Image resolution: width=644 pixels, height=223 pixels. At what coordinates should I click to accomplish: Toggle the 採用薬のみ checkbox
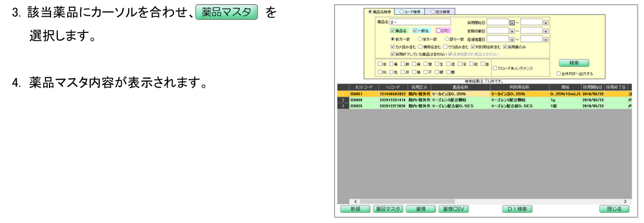coord(504,46)
